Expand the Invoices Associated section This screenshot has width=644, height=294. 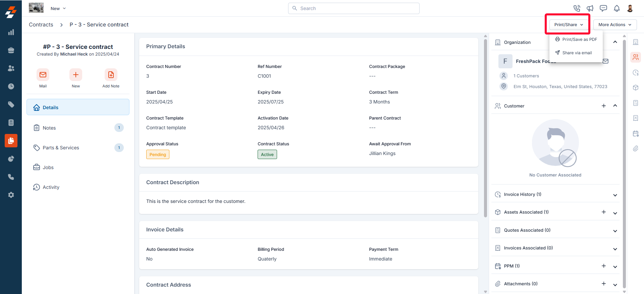pos(615,249)
